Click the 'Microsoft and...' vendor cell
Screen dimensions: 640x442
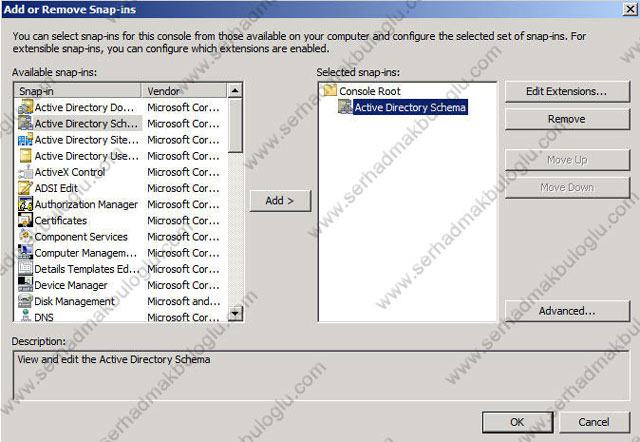pos(184,301)
